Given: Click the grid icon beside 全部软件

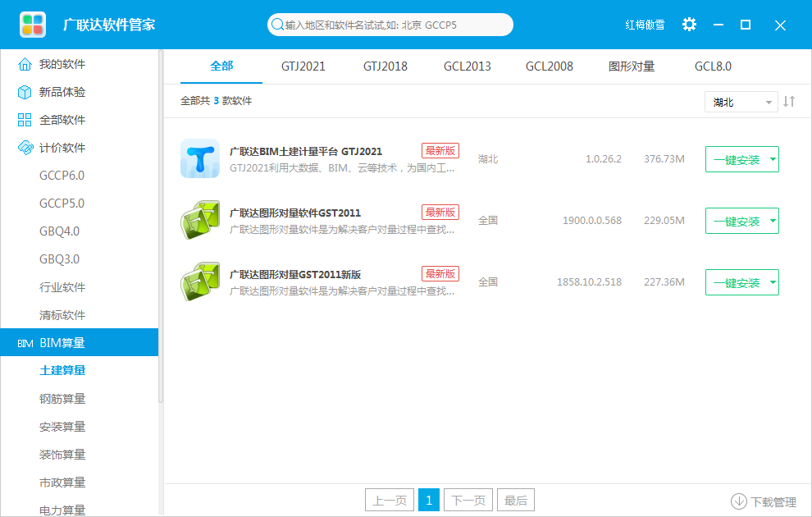Looking at the screenshot, I should tap(25, 120).
